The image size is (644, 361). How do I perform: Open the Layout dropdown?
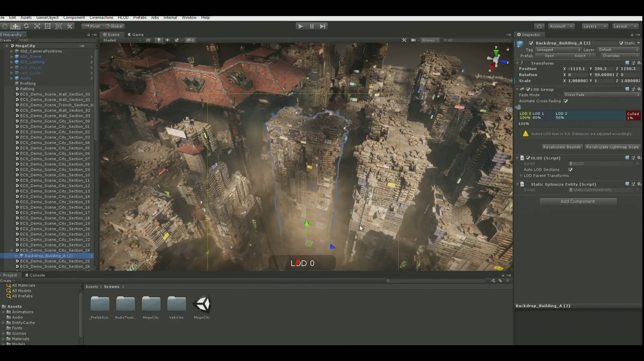point(625,26)
